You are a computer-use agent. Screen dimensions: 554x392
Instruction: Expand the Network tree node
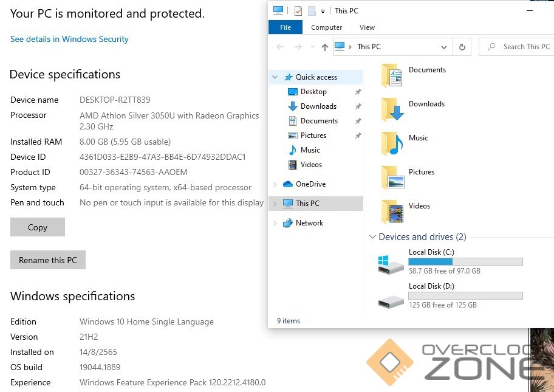pos(275,223)
